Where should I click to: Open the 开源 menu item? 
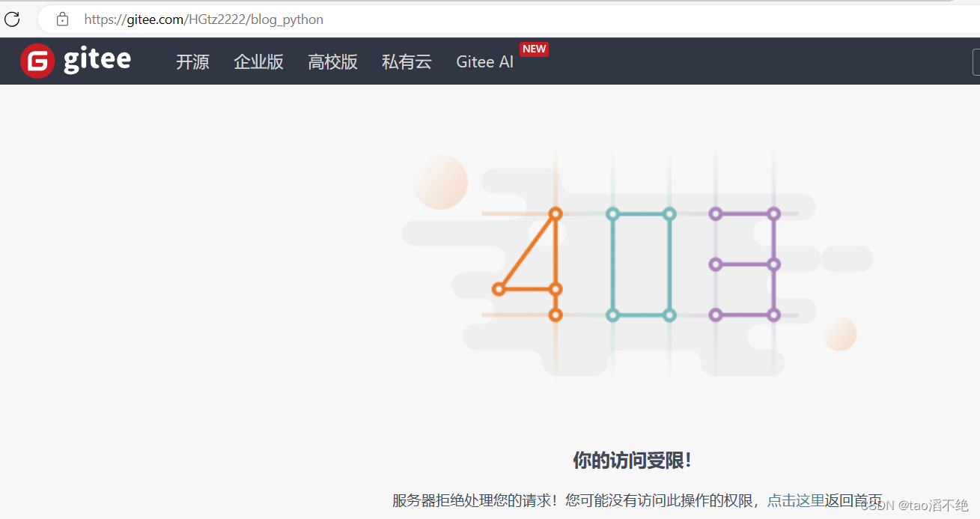pyautogui.click(x=192, y=62)
